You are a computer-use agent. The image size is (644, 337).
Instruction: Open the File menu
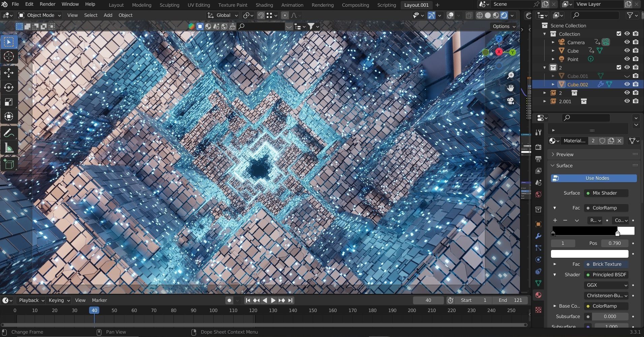tap(15, 4)
